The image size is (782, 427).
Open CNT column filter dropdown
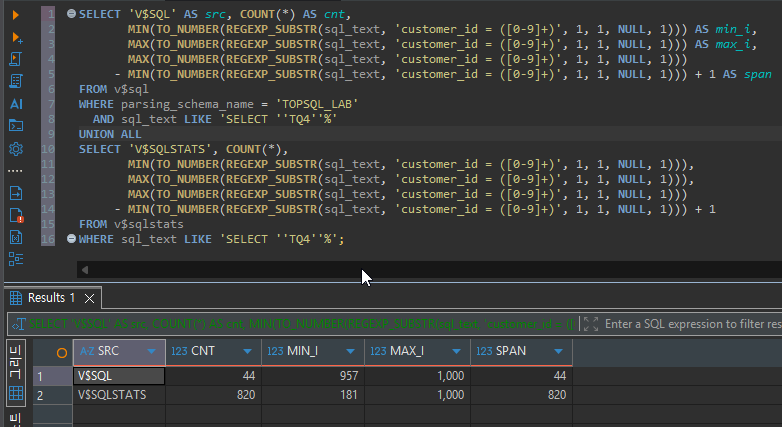pyautogui.click(x=247, y=352)
